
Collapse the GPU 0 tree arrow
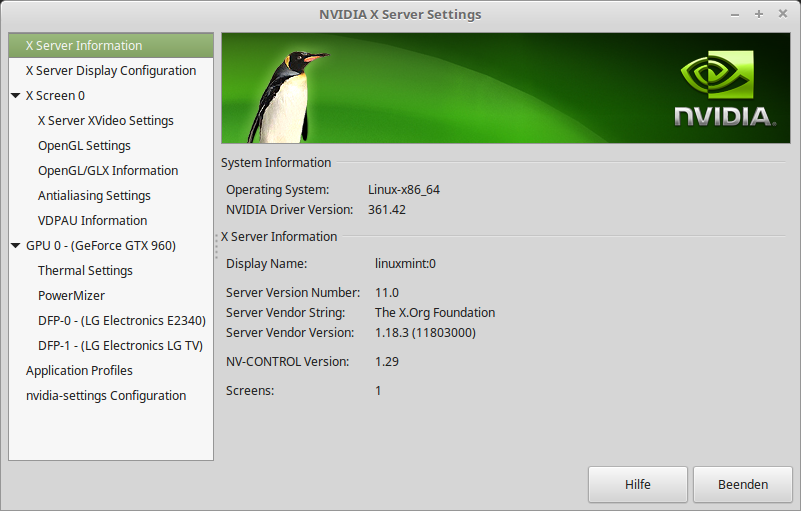click(x=16, y=246)
